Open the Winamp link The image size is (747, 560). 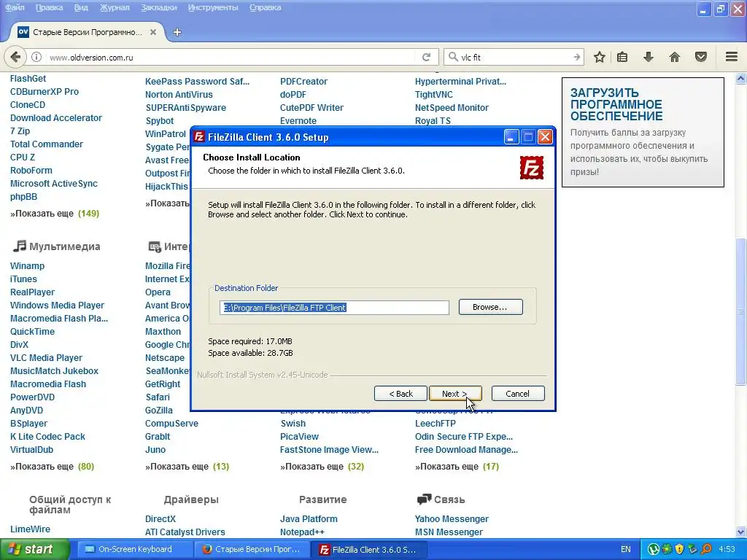(27, 265)
